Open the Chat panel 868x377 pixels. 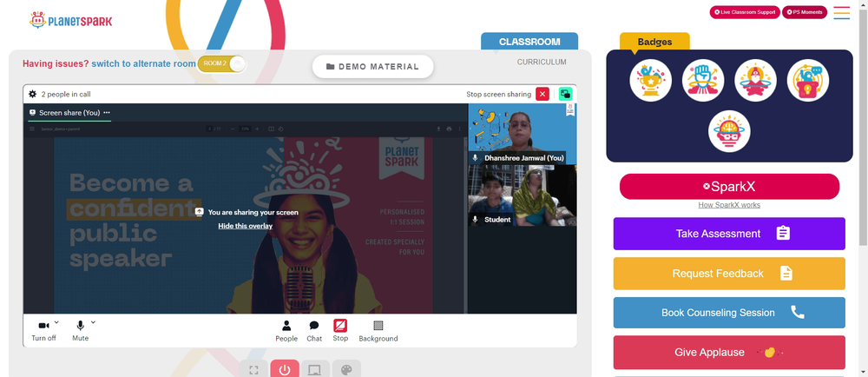tap(314, 330)
